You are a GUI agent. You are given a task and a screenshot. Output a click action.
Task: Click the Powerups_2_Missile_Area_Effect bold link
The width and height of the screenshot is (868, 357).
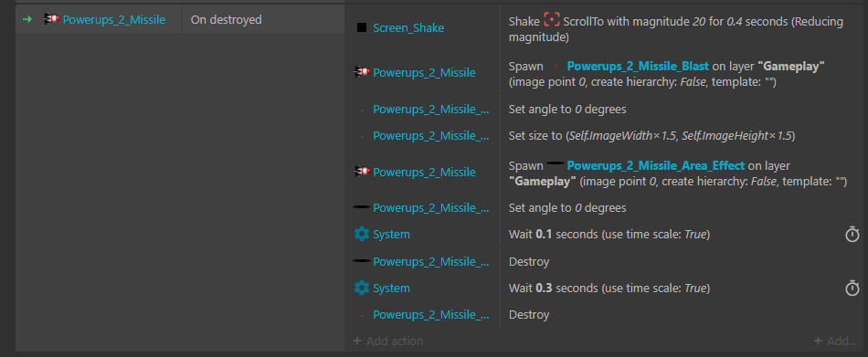click(x=655, y=165)
